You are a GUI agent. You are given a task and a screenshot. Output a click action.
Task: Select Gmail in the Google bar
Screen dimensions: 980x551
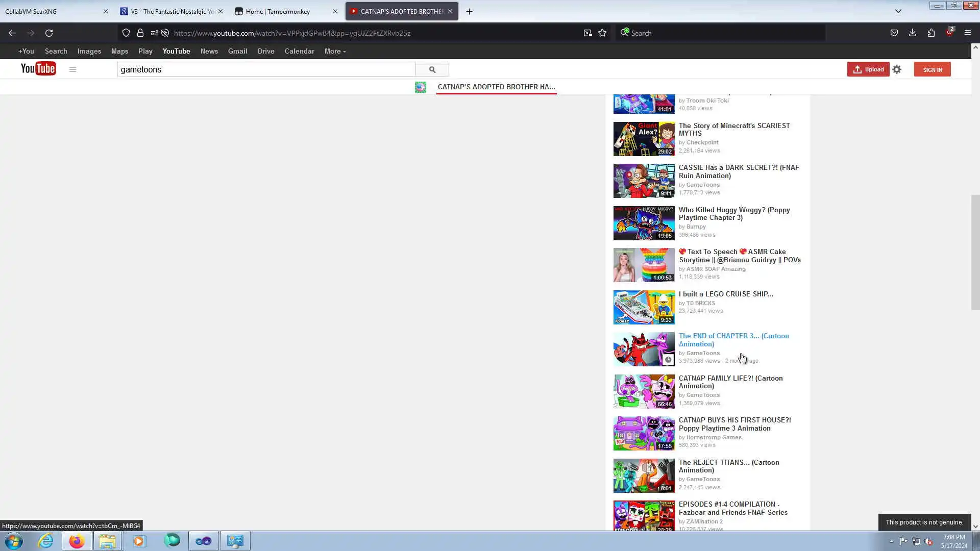pos(237,51)
